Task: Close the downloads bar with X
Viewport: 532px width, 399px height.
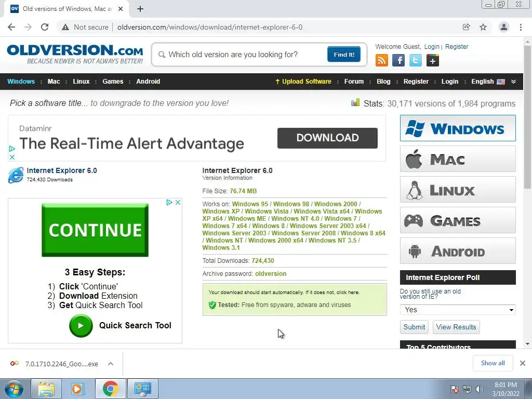Action: 523,363
